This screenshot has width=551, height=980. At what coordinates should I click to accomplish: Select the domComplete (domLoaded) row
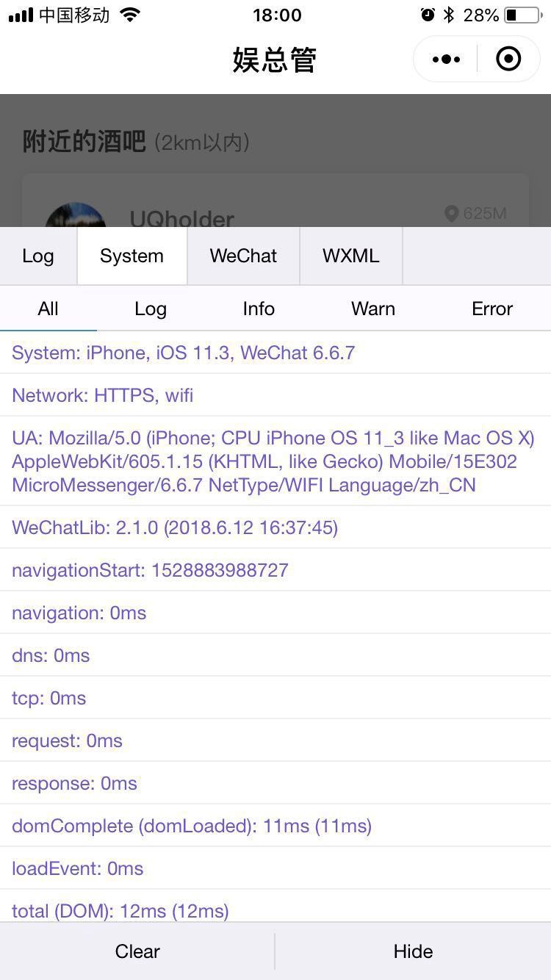(275, 826)
